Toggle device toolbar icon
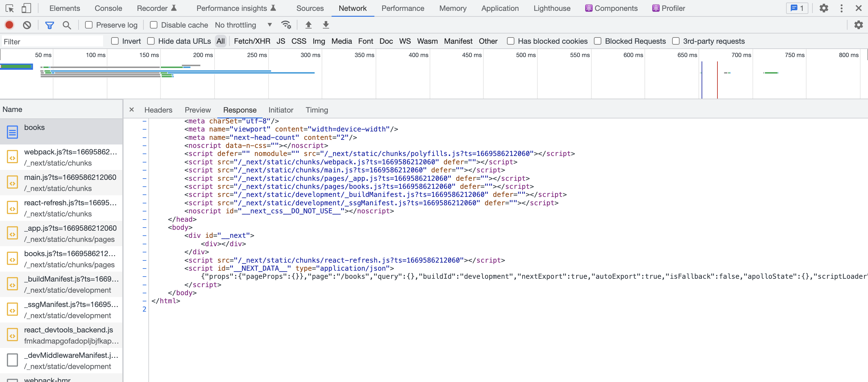 (26, 8)
